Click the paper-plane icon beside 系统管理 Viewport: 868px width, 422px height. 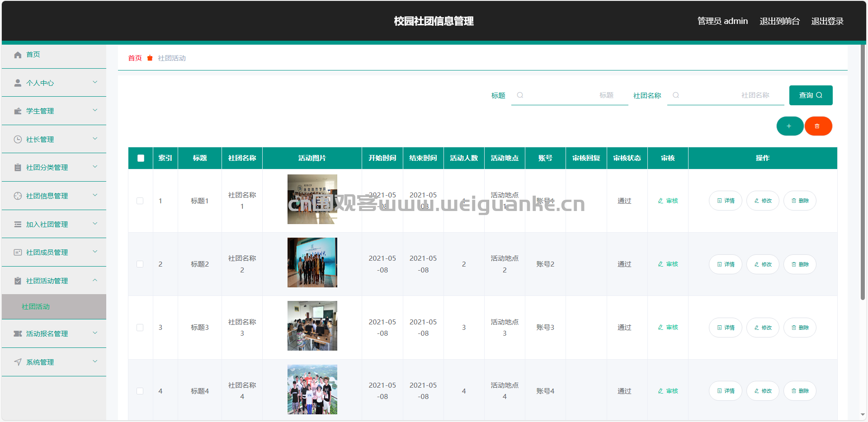pyautogui.click(x=18, y=362)
